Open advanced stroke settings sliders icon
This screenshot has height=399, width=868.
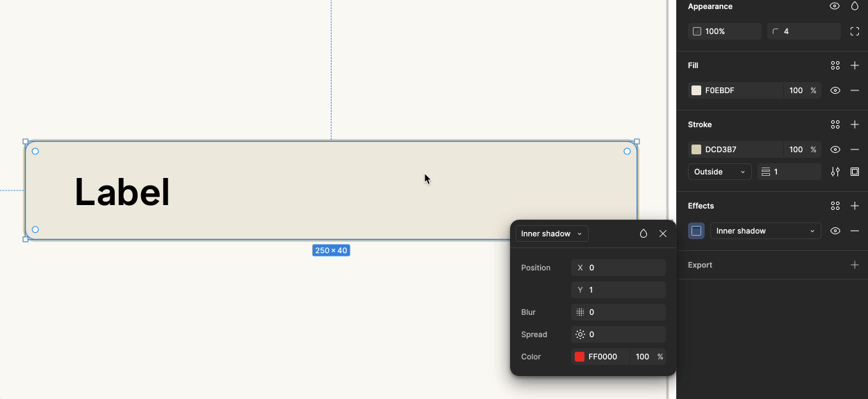(x=835, y=172)
